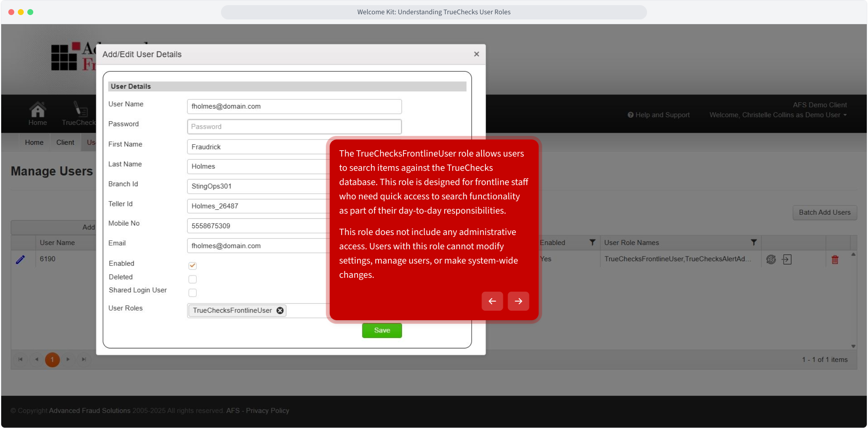Viewport: 868px width, 428px height.
Task: Click the User Name input field
Action: 294,106
